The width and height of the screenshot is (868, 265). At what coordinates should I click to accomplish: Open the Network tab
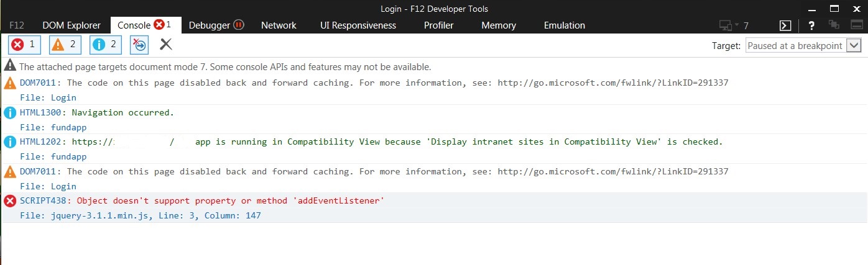pos(279,25)
